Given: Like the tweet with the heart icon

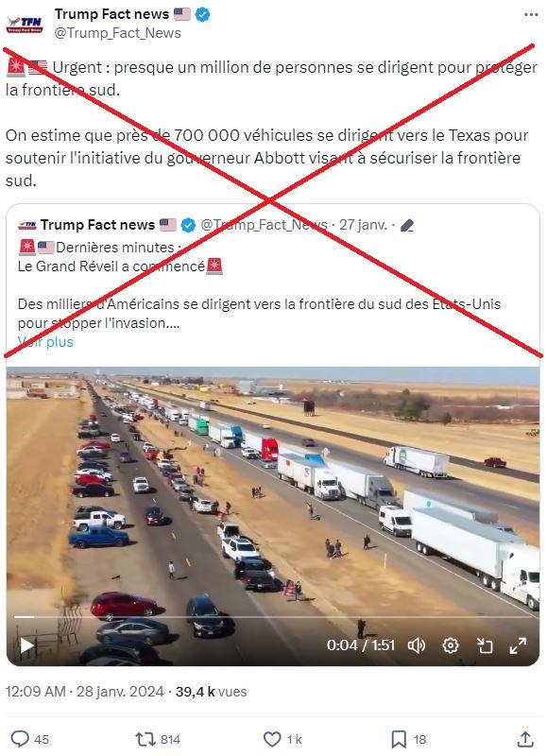Looking at the screenshot, I should coord(272,739).
